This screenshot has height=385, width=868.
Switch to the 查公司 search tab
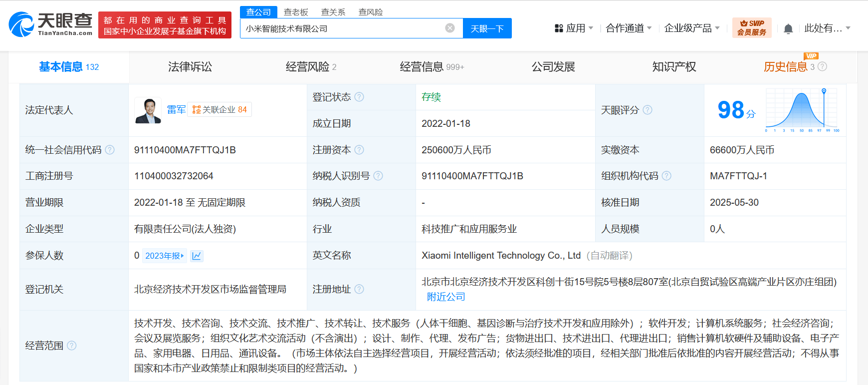pos(258,12)
